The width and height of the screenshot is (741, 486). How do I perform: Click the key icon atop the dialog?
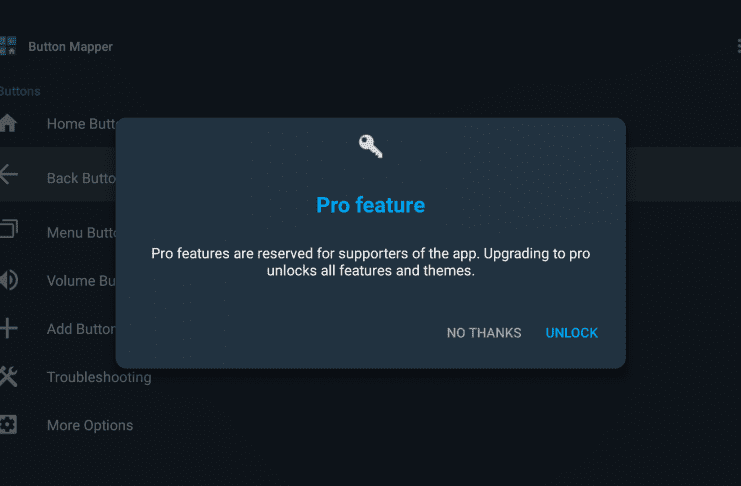click(370, 146)
